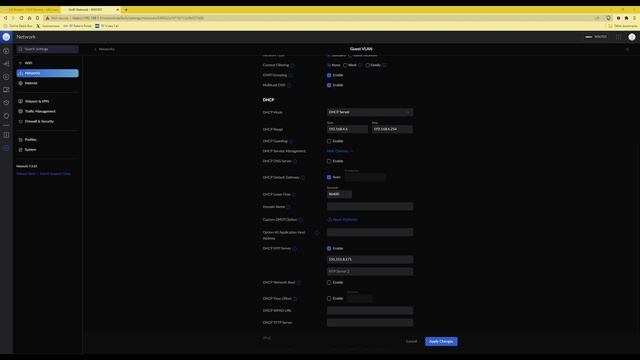Enable the DHCP Time Offset checkbox
Screen dimensions: 640x360
pyautogui.click(x=329, y=298)
